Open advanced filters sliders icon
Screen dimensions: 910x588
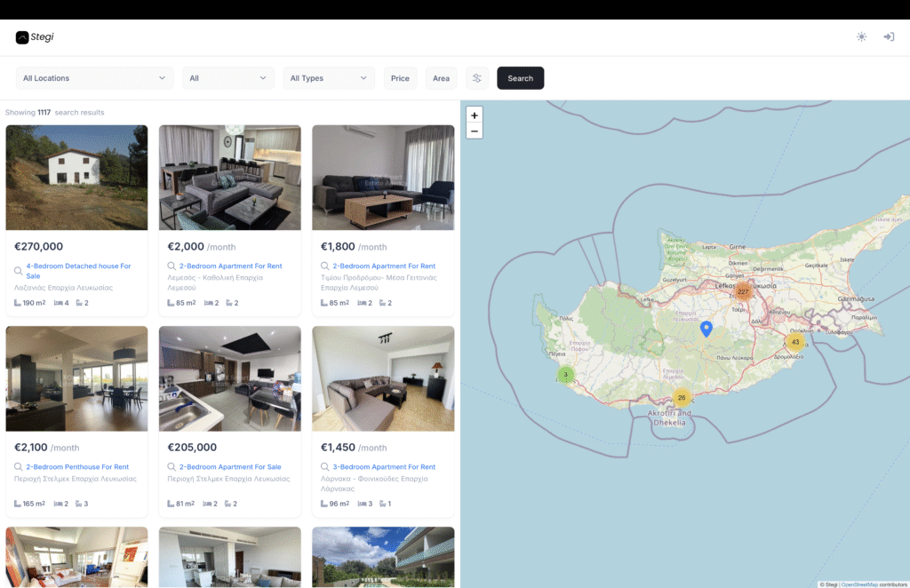coord(476,78)
